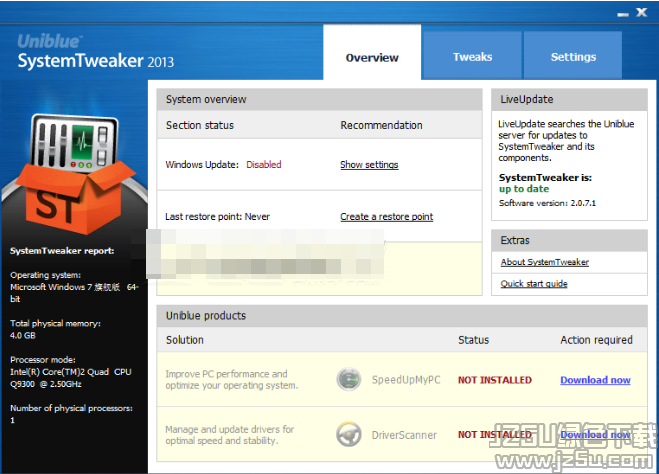Click the Windows Update label
The width and height of the screenshot is (659, 474).
click(202, 165)
